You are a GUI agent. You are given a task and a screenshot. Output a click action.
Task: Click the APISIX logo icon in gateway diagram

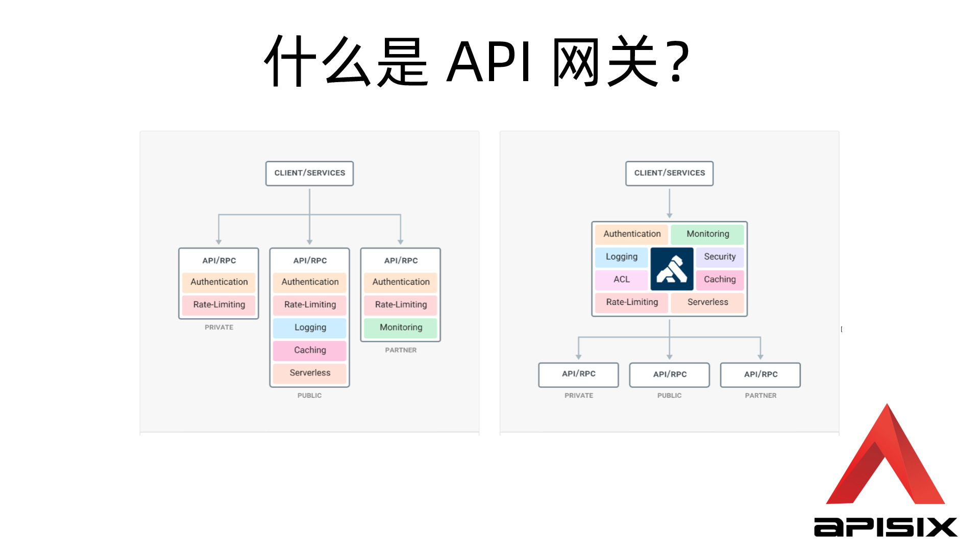point(671,268)
